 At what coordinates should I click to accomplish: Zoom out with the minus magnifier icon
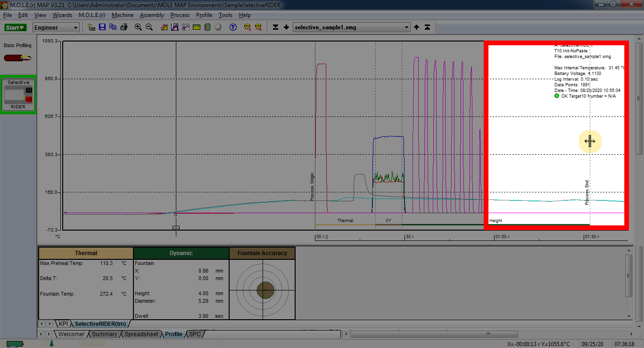149,27
